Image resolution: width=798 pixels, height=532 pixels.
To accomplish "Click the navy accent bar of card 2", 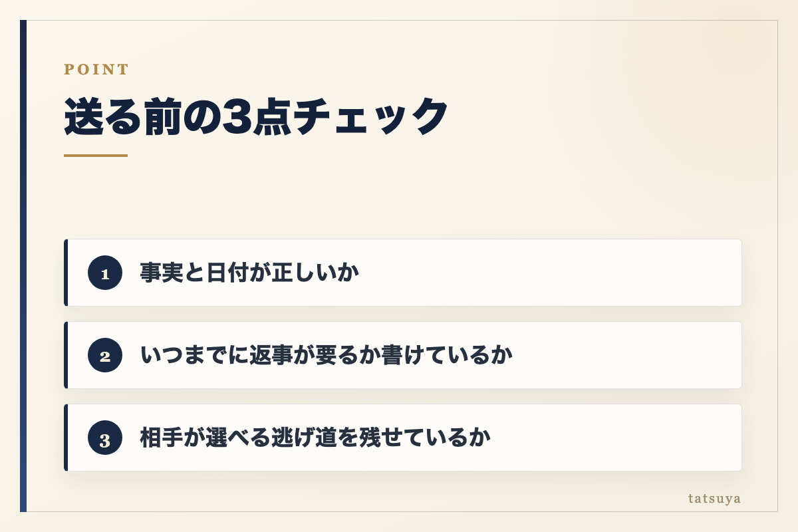I will 66,355.
